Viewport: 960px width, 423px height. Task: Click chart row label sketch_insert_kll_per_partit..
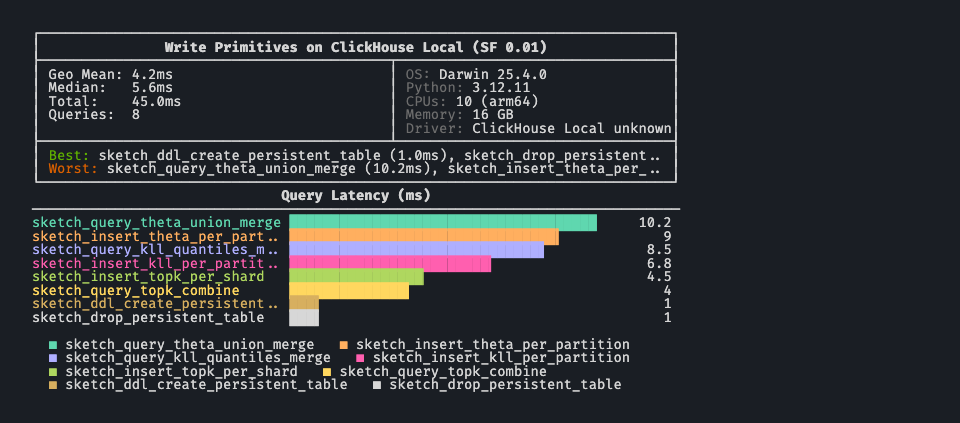(x=155, y=264)
